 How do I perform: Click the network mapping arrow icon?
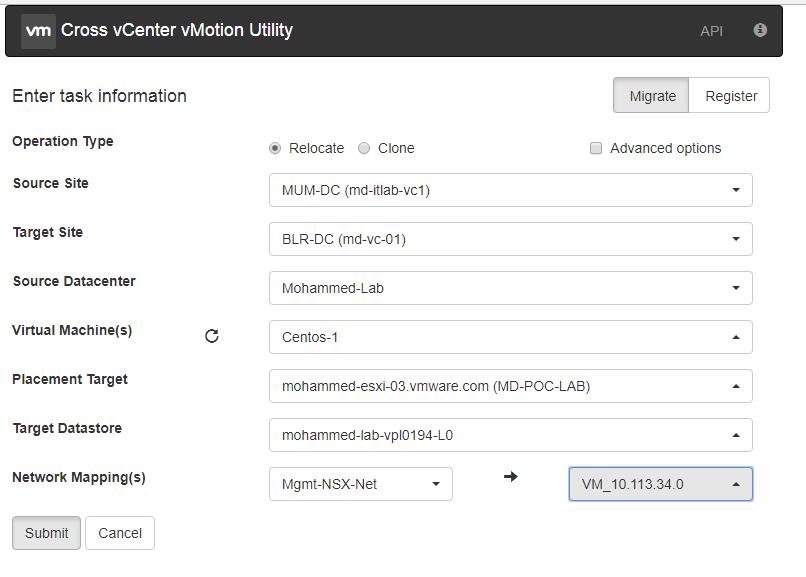[510, 477]
